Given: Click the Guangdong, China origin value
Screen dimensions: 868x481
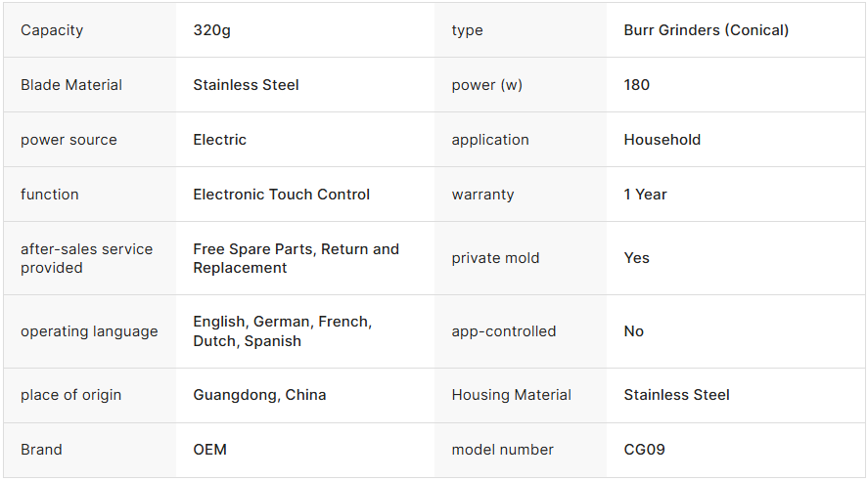Looking at the screenshot, I should click(x=259, y=395).
